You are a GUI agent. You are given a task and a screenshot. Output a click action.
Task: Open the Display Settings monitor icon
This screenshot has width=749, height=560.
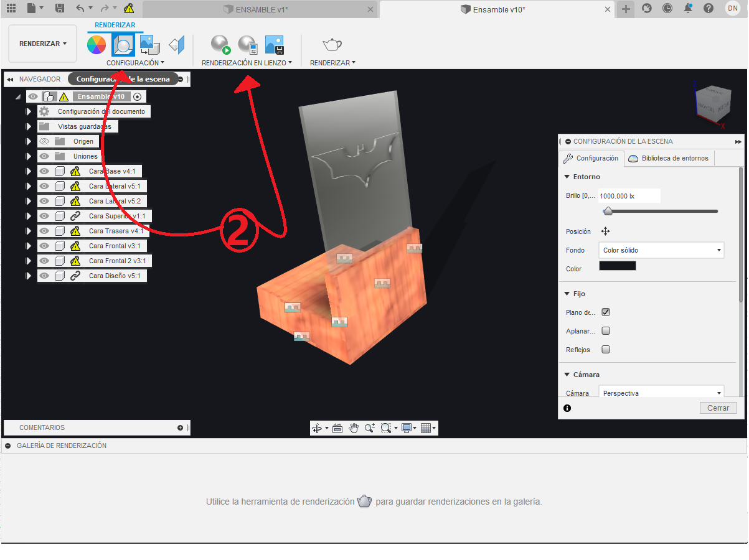tap(407, 427)
